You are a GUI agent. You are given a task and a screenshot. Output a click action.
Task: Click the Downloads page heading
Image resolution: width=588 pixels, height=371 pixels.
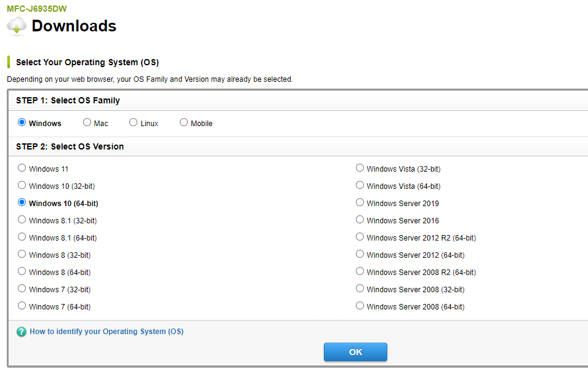(x=74, y=26)
